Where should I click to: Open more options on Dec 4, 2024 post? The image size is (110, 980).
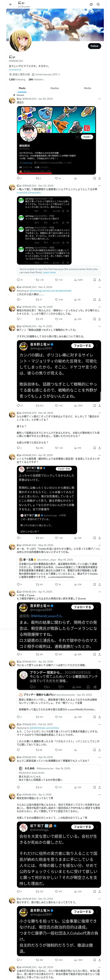click(x=99, y=287)
